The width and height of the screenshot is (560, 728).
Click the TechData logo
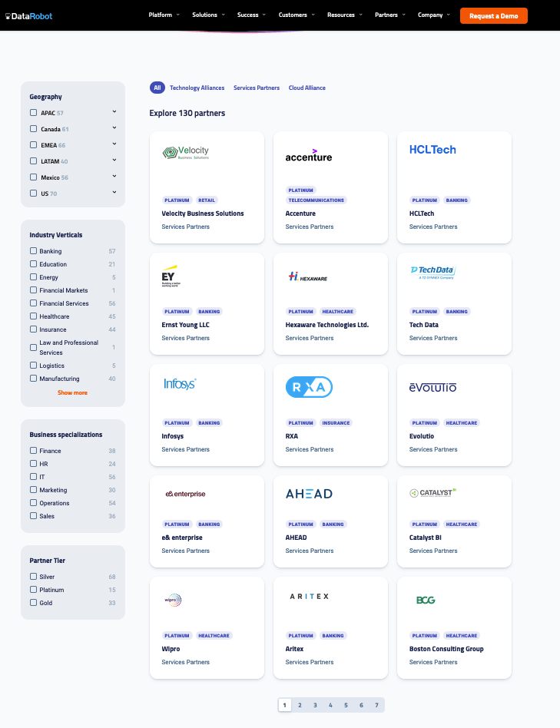432,272
